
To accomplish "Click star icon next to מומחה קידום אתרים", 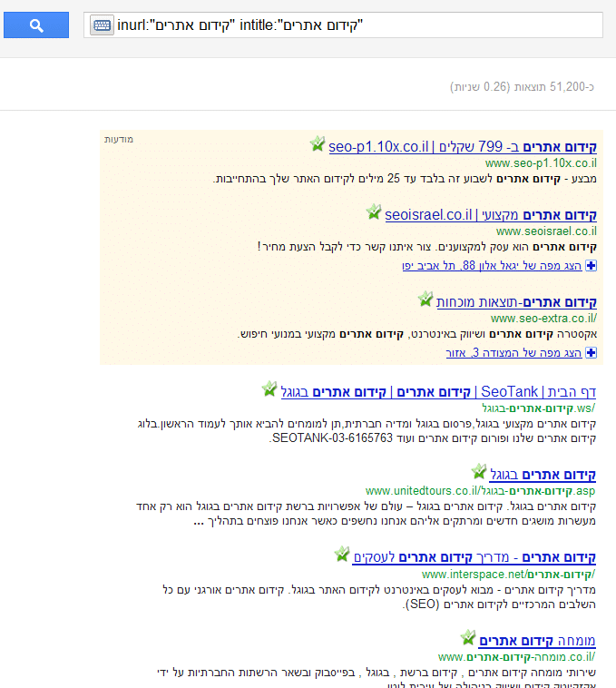I will (x=468, y=638).
